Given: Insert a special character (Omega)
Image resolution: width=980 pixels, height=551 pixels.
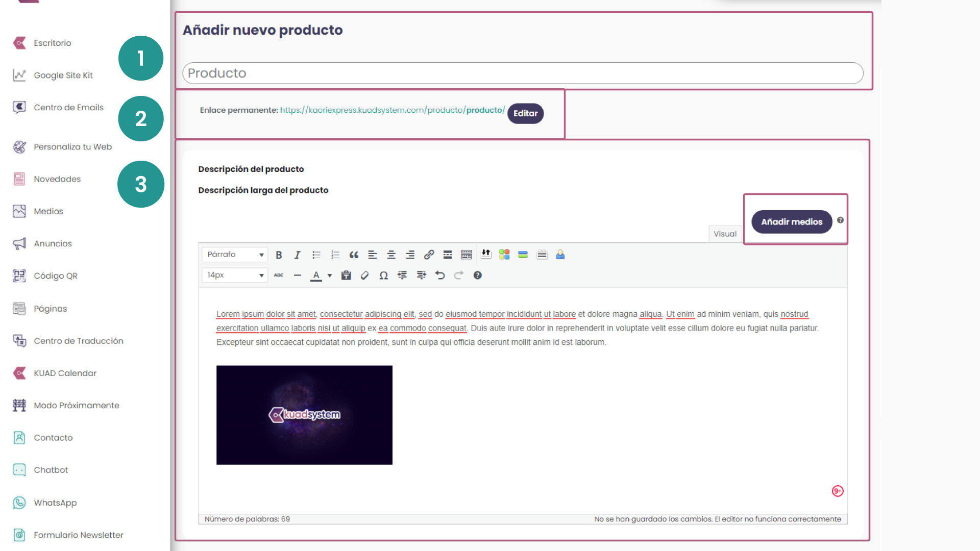Looking at the screenshot, I should [383, 275].
